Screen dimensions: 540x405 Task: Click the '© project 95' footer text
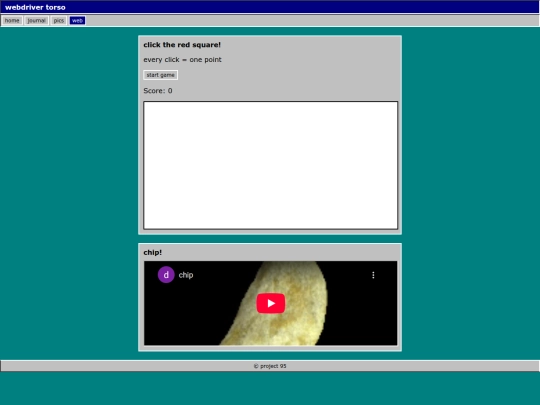pyautogui.click(x=270, y=366)
